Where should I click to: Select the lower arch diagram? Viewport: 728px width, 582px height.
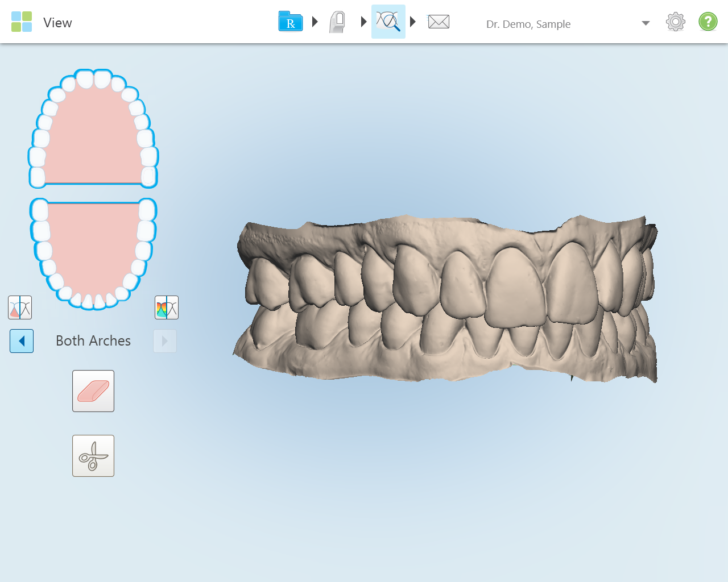click(x=93, y=253)
